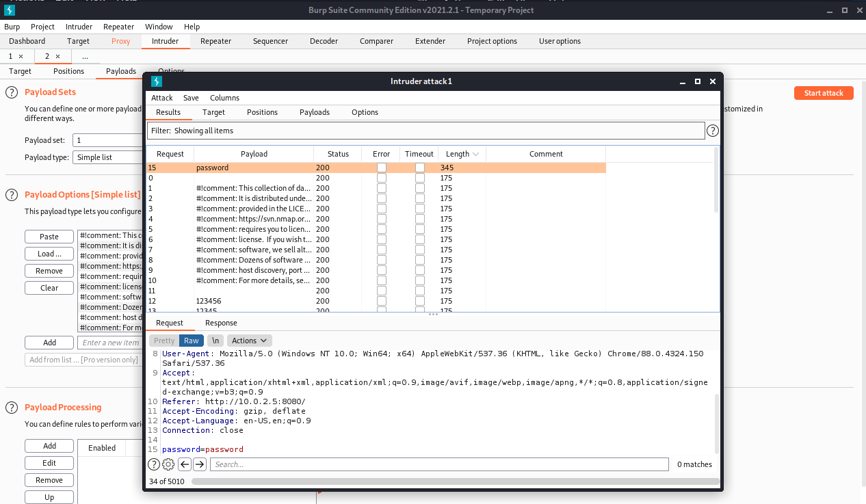
Task: Toggle Timeout checkbox for password row
Action: [x=419, y=168]
